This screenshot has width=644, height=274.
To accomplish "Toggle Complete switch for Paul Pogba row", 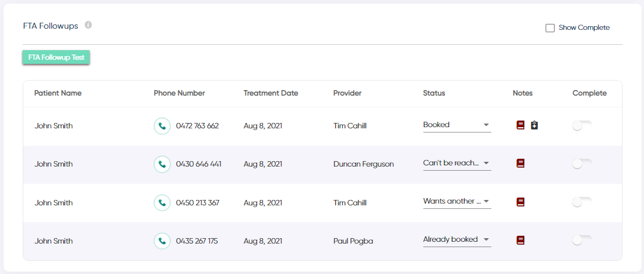I will [582, 241].
